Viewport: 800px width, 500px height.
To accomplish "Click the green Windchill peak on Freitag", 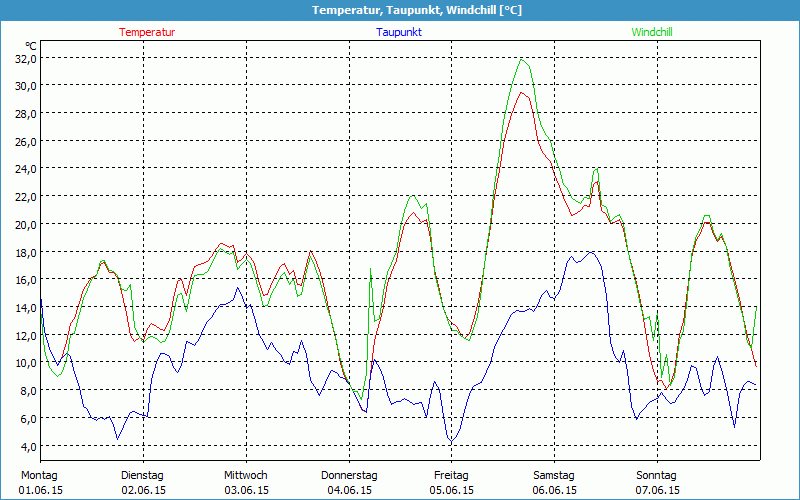I will click(x=521, y=60).
